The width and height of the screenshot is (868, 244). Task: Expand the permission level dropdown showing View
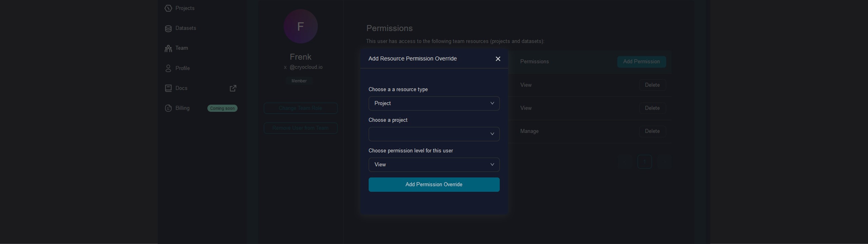[434, 164]
